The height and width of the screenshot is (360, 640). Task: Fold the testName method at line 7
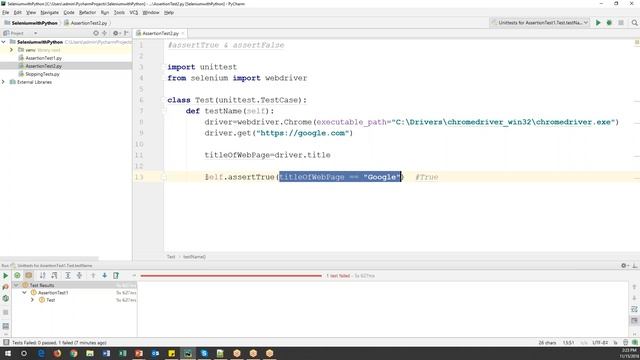[164, 111]
